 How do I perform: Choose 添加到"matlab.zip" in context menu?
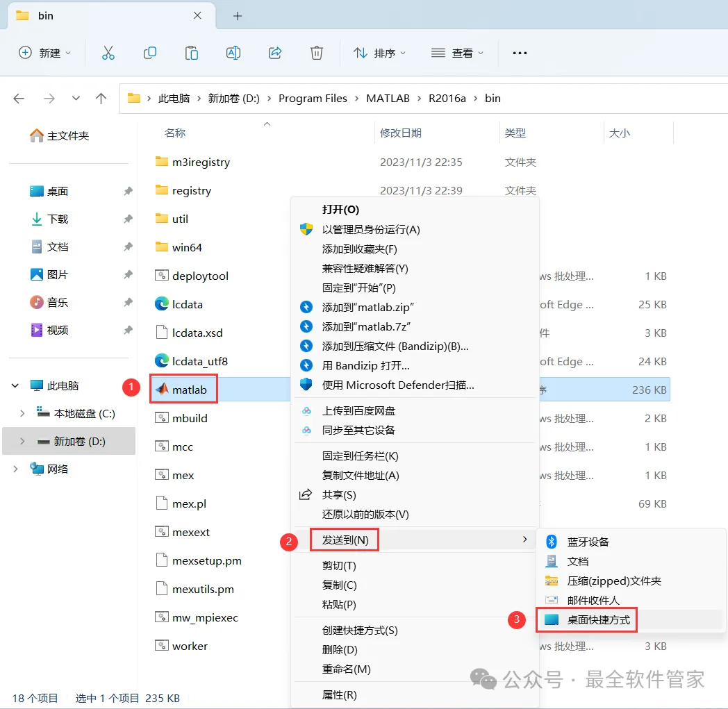coord(367,307)
